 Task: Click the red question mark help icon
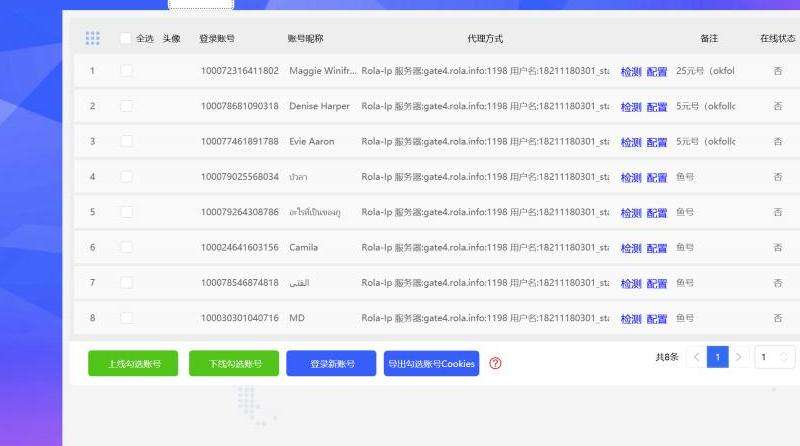pyautogui.click(x=495, y=364)
